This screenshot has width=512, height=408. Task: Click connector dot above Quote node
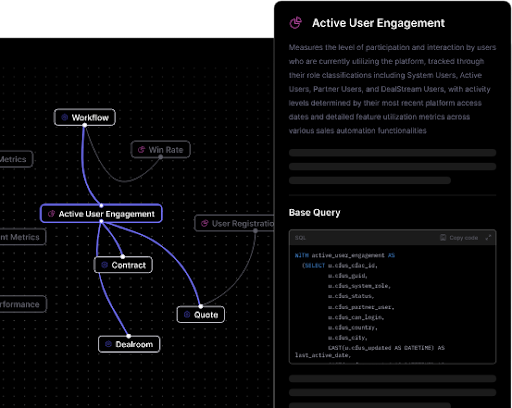pos(201,306)
